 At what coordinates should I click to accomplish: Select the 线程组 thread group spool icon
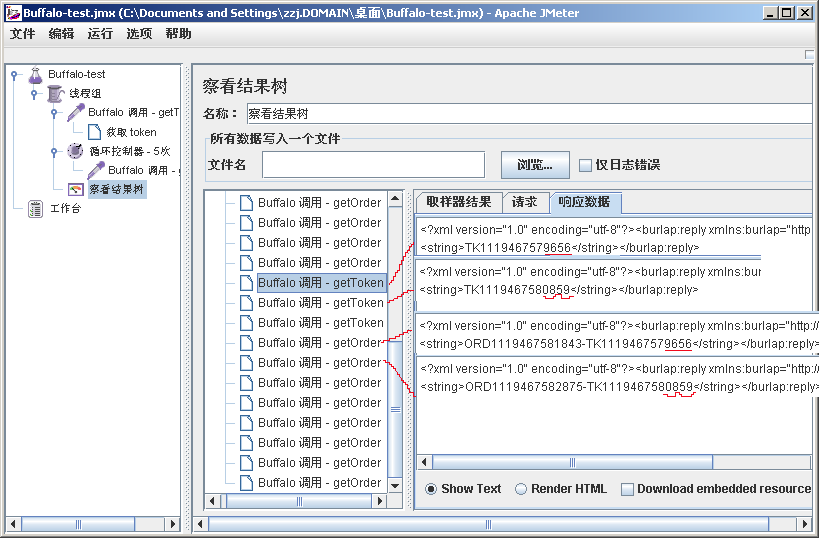click(55, 93)
